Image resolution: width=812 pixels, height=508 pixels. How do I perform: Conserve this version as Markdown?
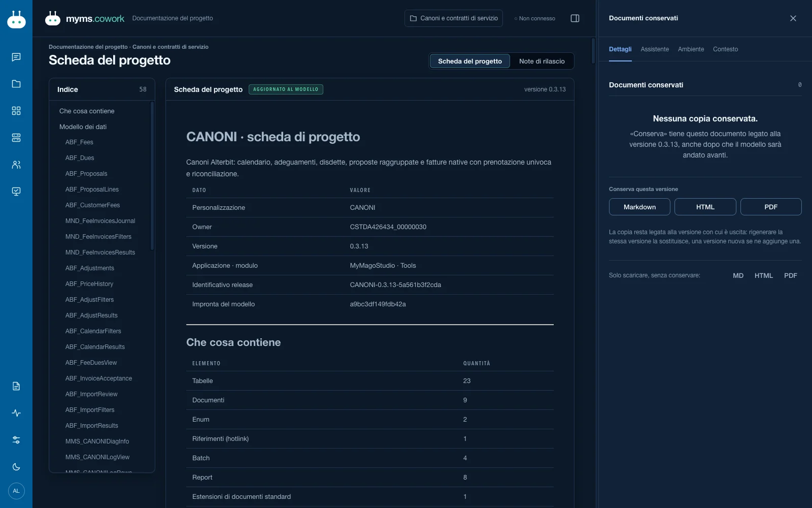click(639, 207)
